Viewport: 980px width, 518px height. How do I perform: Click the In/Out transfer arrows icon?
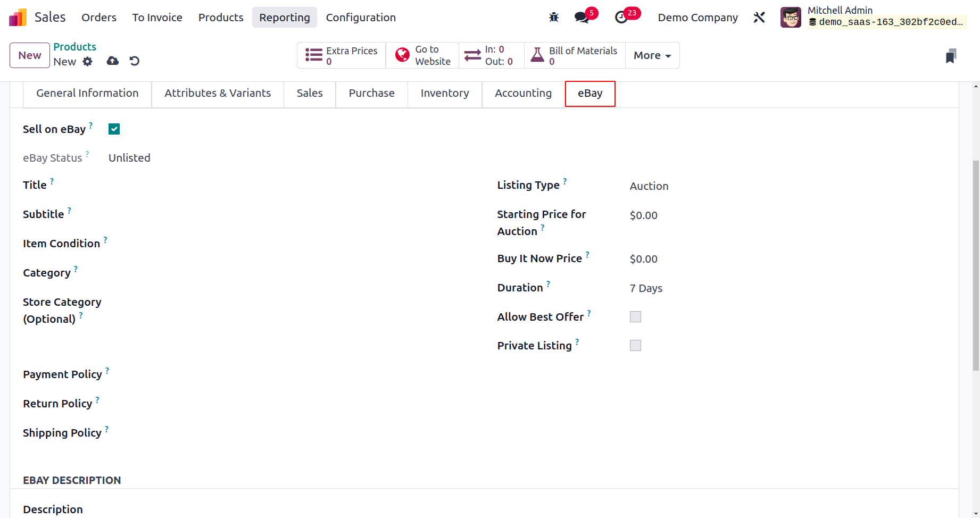[472, 55]
